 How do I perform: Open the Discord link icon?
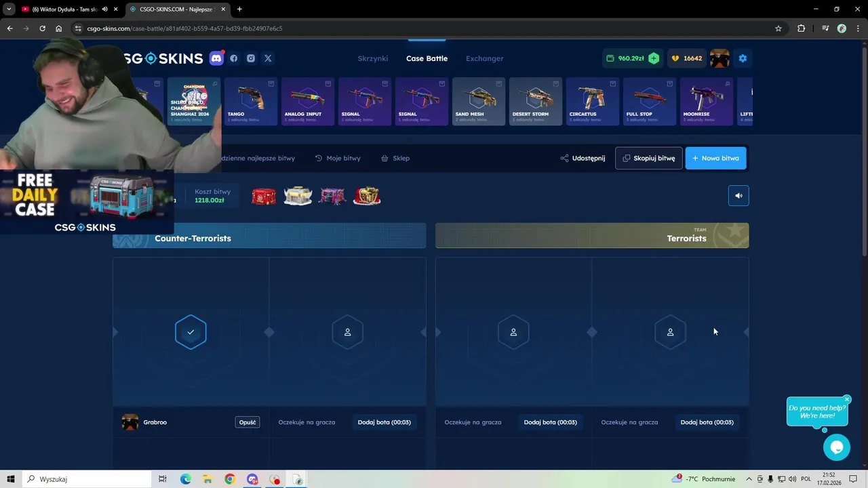click(x=216, y=58)
